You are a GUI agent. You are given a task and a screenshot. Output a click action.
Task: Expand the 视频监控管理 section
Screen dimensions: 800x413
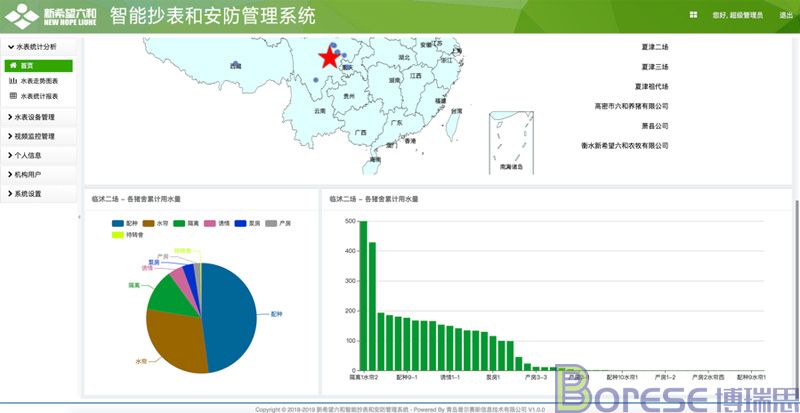pyautogui.click(x=39, y=136)
